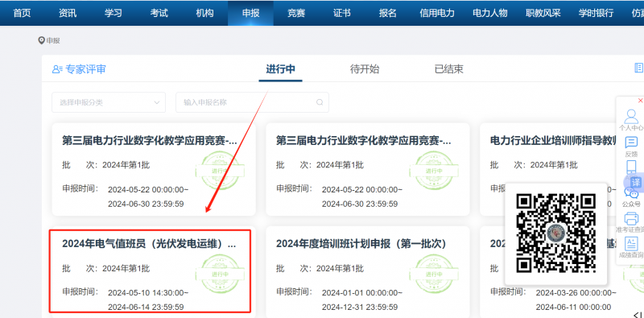Open 报名 in navigation bar

pos(388,13)
